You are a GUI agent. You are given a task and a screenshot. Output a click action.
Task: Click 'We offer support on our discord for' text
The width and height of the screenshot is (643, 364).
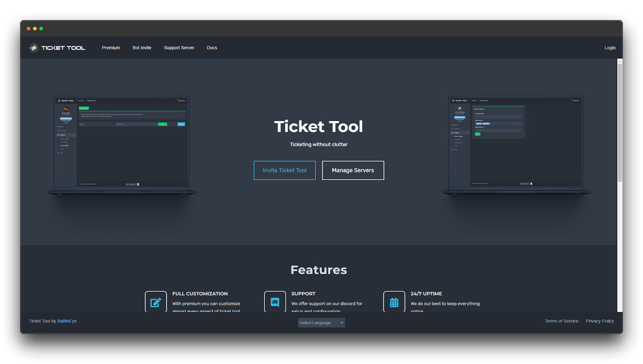[x=327, y=304]
